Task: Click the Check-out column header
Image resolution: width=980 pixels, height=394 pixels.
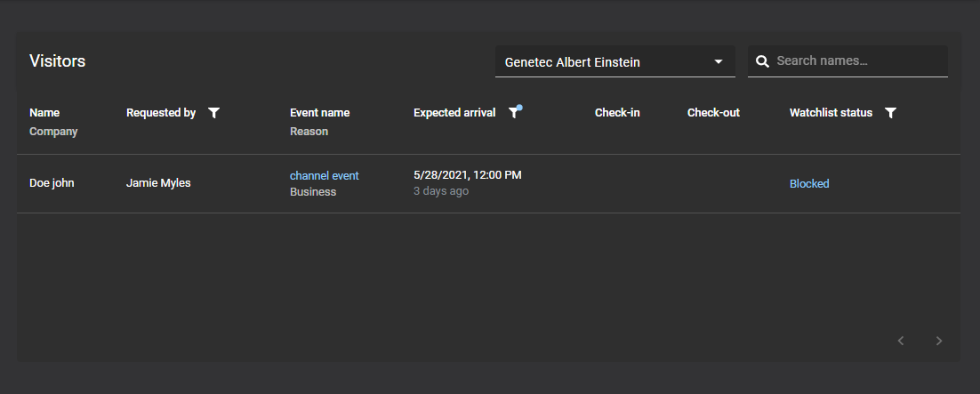Action: tap(714, 113)
